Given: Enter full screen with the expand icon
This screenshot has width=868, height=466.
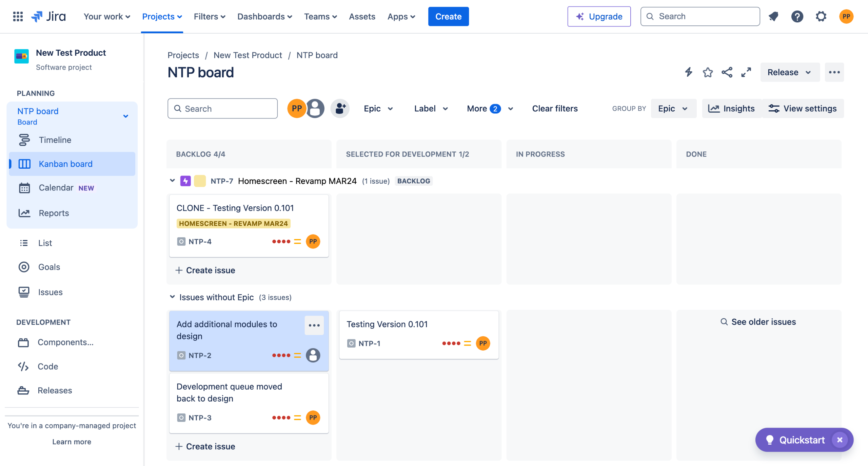Looking at the screenshot, I should 746,72.
